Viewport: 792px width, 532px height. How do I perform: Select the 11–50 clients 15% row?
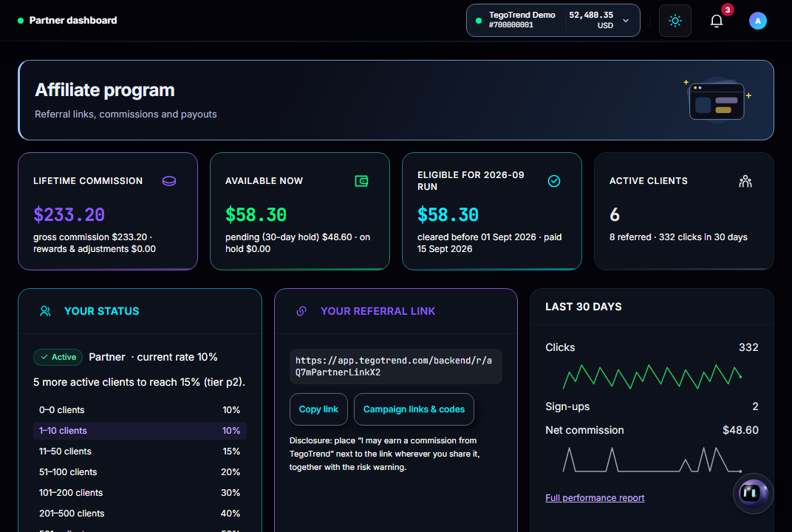pyautogui.click(x=140, y=451)
